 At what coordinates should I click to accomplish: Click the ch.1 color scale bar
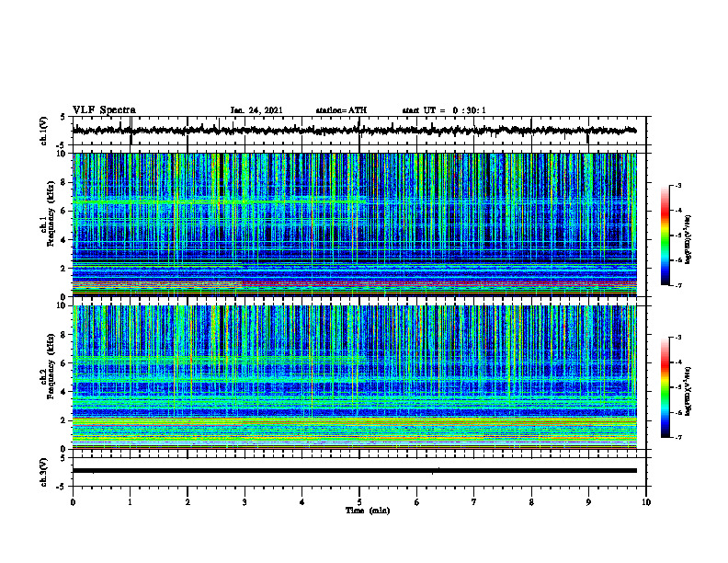(665, 236)
